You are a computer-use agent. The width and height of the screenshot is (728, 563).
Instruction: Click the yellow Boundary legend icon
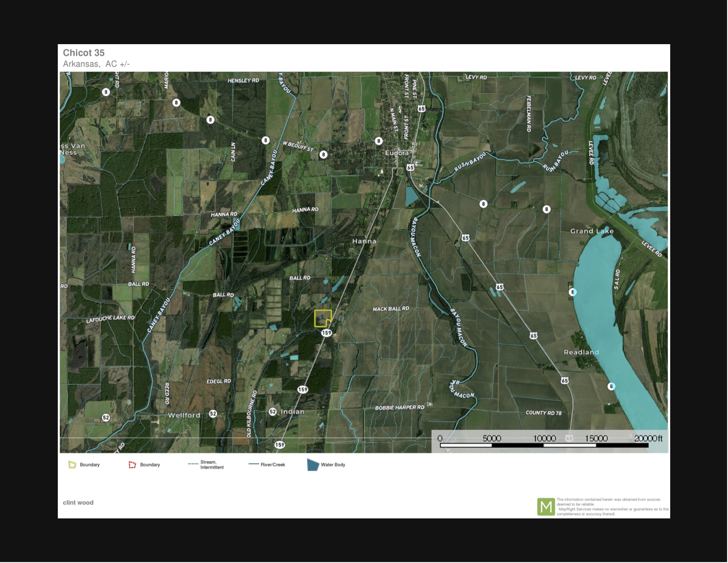tap(72, 465)
